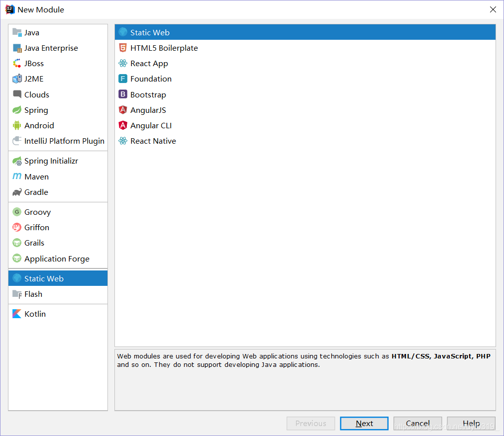Choose the 'Maven' label

(37, 176)
